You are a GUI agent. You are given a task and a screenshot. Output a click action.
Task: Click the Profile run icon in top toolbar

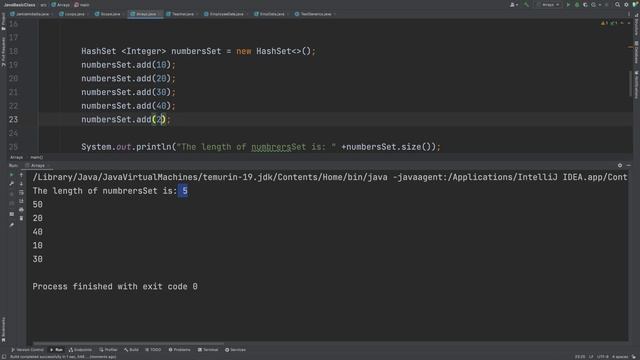click(593, 5)
